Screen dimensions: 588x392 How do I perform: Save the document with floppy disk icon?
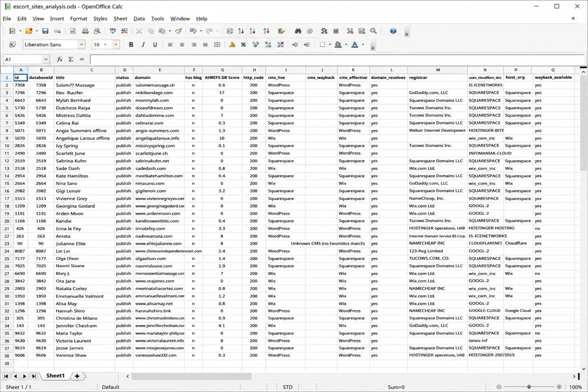(x=45, y=31)
